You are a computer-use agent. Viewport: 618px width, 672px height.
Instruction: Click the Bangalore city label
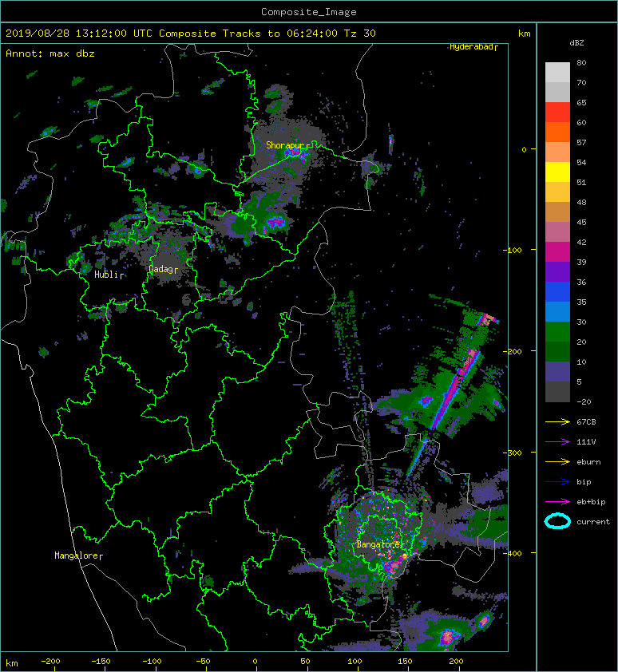pyautogui.click(x=378, y=545)
